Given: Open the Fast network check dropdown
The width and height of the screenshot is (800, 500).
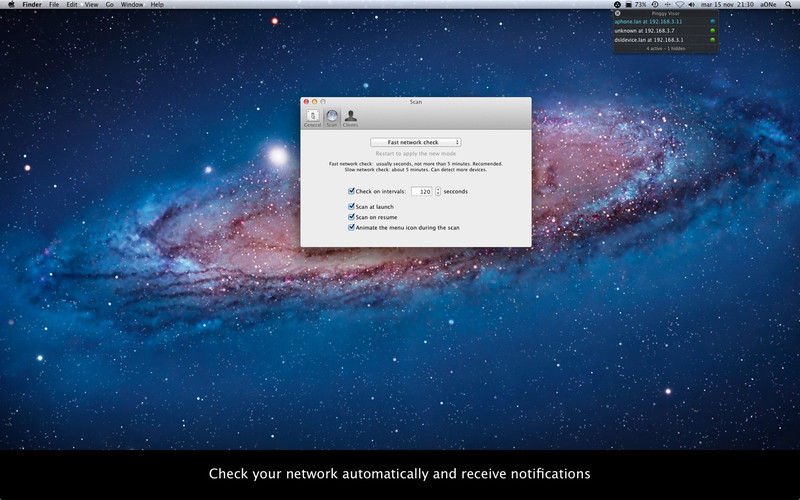Looking at the screenshot, I should point(416,142).
